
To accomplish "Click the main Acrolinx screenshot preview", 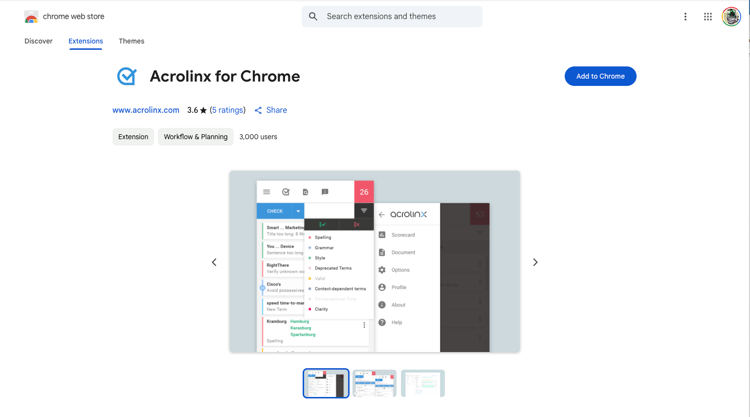I will coord(375,262).
